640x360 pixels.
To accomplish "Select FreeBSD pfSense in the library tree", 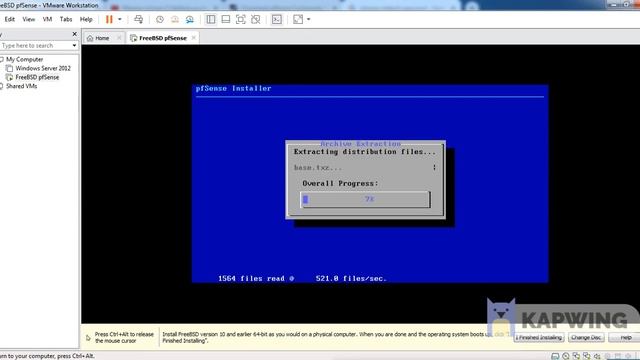I will click(37, 77).
